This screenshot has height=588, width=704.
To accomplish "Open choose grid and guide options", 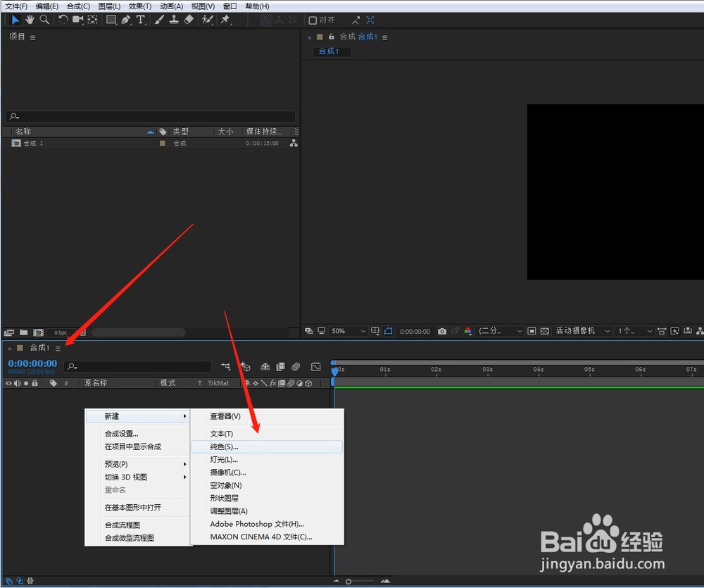I will coord(375,331).
